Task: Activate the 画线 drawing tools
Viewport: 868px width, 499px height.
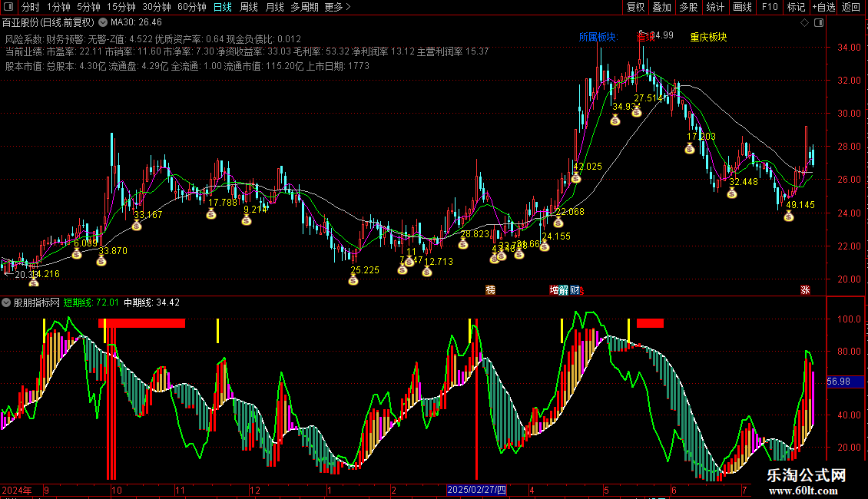Action: coord(742,7)
